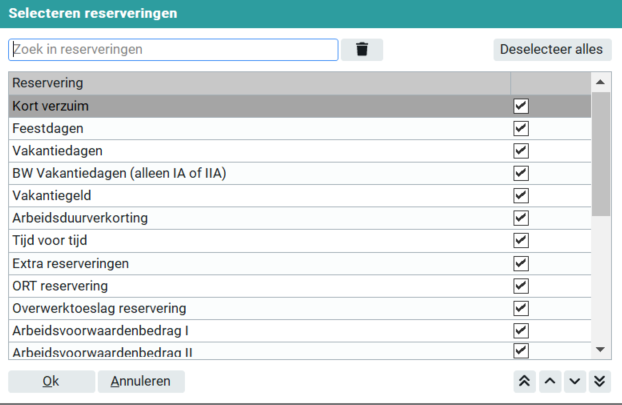Uncheck the Kort verzuim checkbox
The height and width of the screenshot is (405, 622).
point(520,106)
